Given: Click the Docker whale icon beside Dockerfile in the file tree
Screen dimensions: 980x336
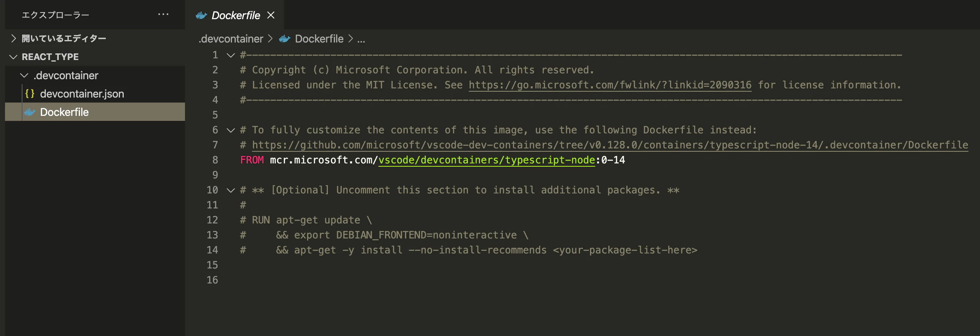Looking at the screenshot, I should [30, 112].
